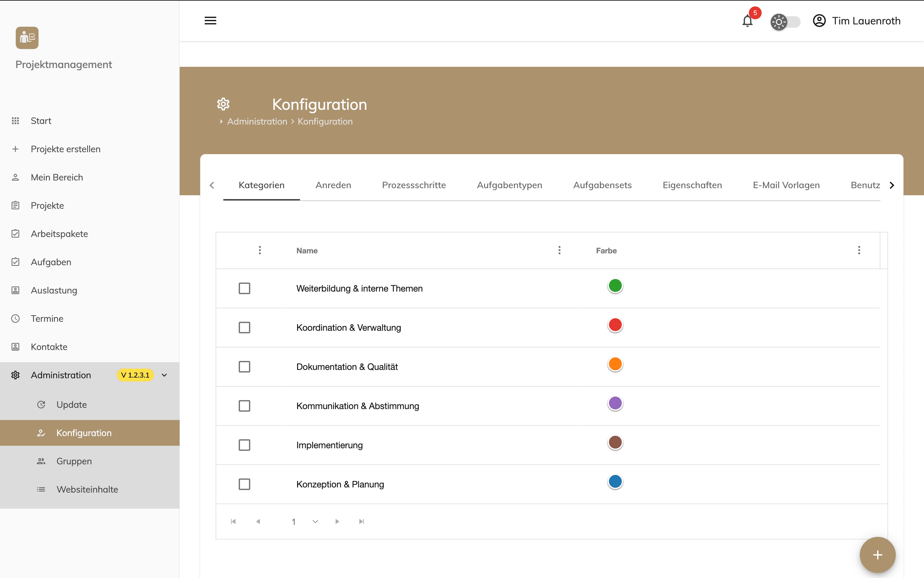Check the Implementierung row checkbox

click(x=244, y=445)
